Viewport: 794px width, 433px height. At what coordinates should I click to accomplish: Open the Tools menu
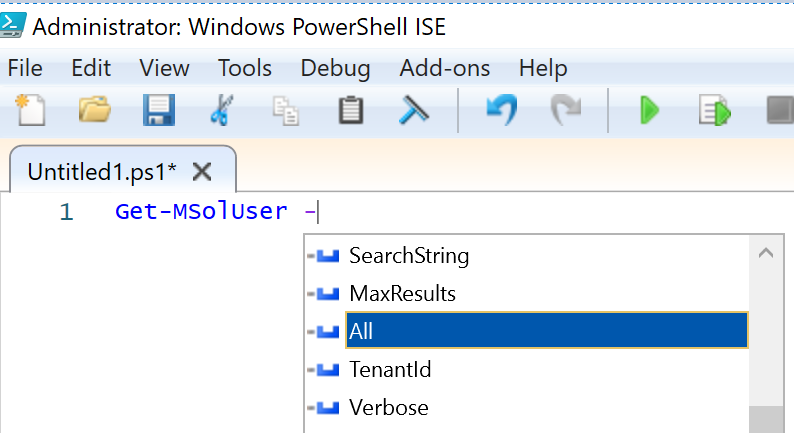[245, 68]
